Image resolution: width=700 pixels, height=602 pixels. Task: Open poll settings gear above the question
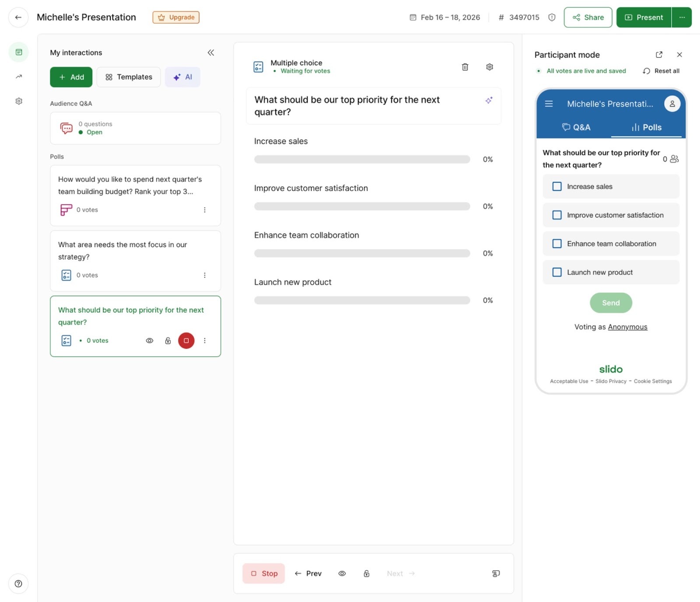[x=490, y=67]
